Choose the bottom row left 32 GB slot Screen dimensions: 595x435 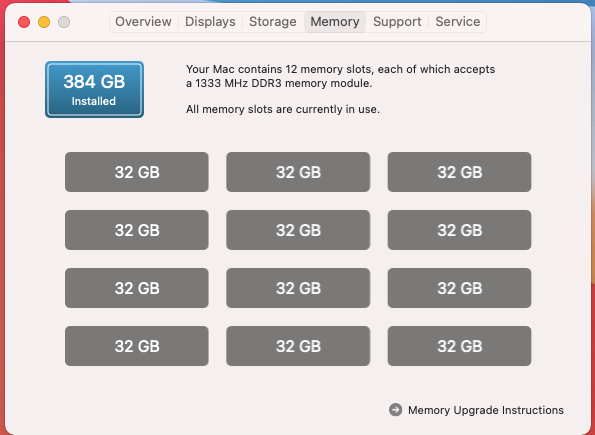coord(137,346)
